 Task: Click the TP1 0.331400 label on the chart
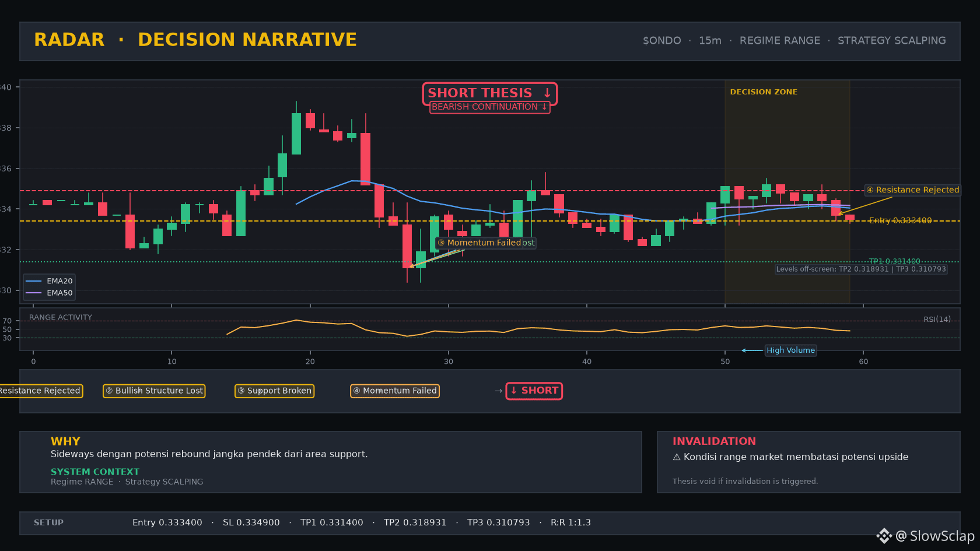(894, 261)
